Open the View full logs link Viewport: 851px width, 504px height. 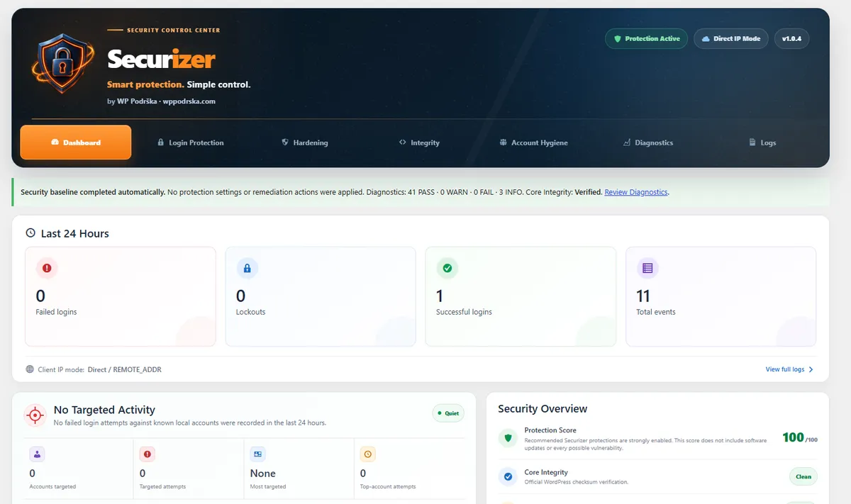pos(785,369)
